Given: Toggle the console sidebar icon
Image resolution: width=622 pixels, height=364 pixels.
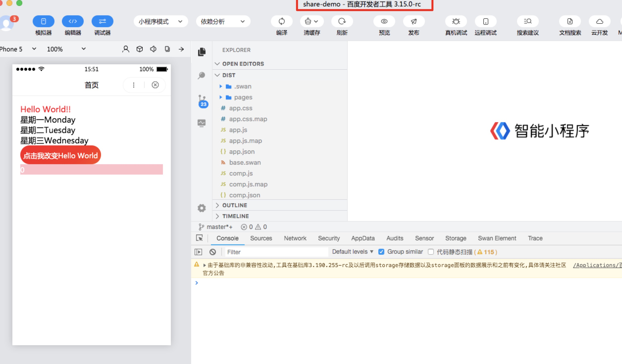Looking at the screenshot, I should point(198,252).
